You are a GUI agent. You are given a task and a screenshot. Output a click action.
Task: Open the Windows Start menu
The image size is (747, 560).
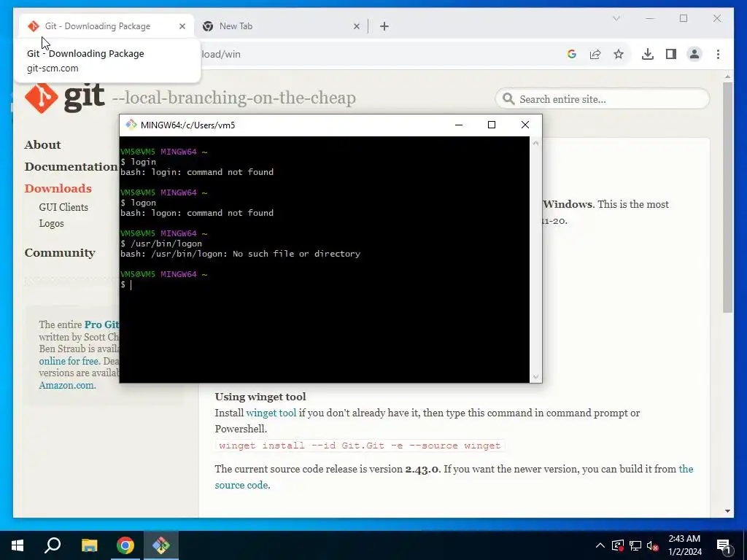18,545
